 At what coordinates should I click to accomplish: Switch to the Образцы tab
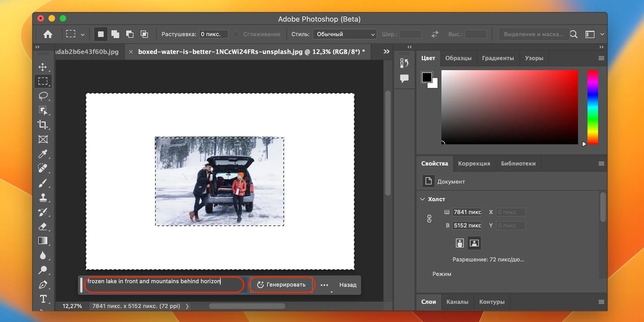458,58
